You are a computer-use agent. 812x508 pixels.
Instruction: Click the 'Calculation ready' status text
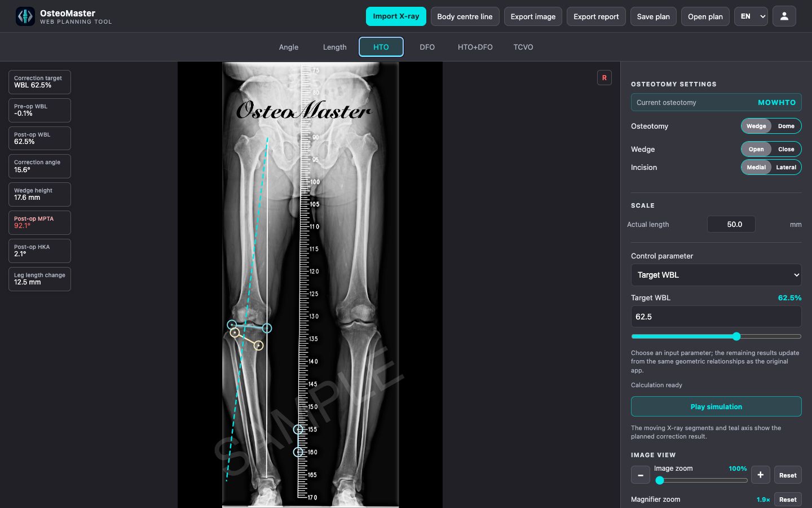pos(656,385)
